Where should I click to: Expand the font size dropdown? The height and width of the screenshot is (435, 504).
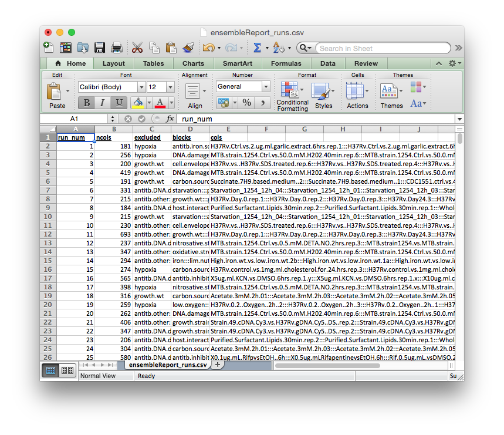point(171,86)
